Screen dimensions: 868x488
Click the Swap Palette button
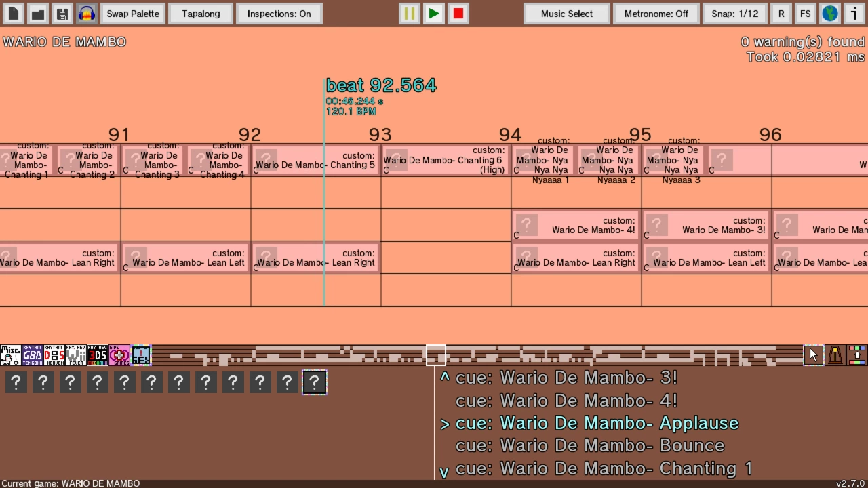point(133,14)
